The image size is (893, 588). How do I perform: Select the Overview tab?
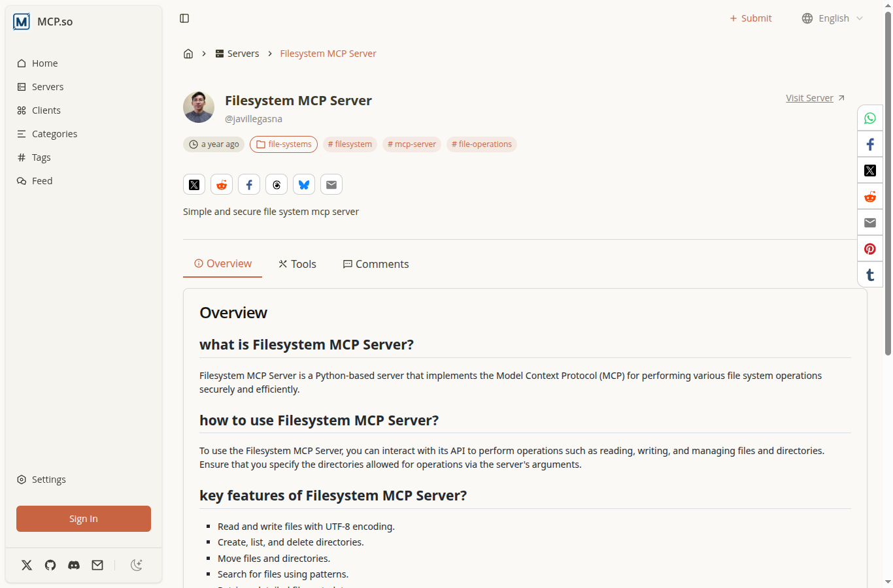[x=223, y=264]
